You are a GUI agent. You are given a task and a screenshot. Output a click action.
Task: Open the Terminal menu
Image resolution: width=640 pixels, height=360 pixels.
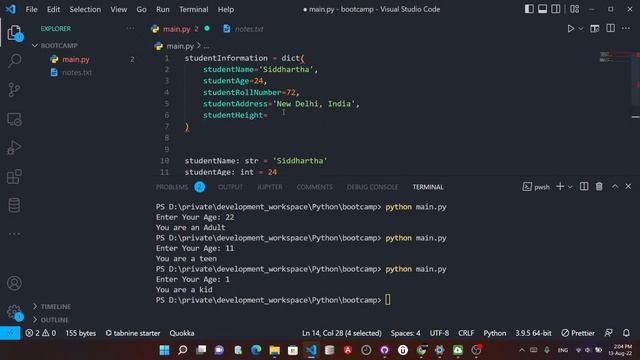[x=193, y=9]
